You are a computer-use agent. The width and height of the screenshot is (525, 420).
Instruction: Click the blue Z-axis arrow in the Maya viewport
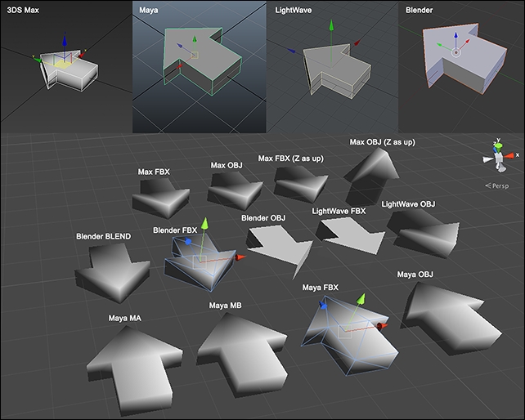coord(179,46)
